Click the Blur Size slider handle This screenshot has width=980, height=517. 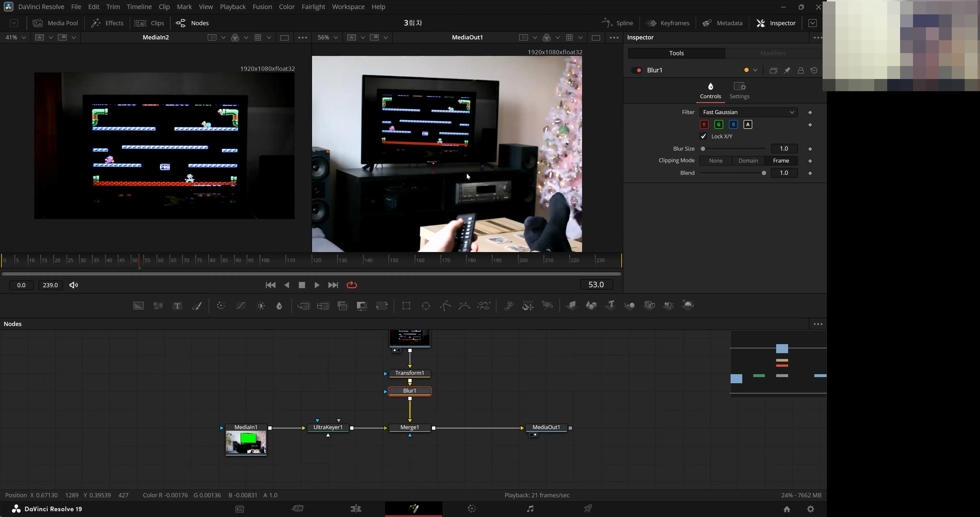(x=703, y=149)
